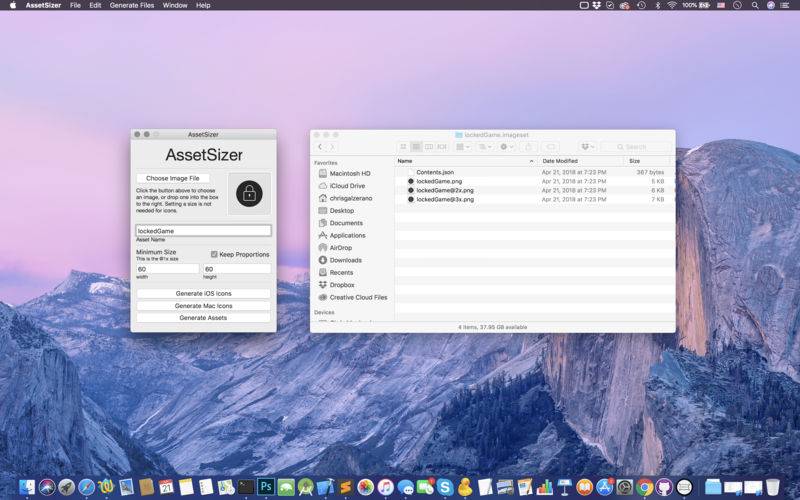Open Dropbox in Finder sidebar
Screen dimensions: 800x500
(x=341, y=285)
